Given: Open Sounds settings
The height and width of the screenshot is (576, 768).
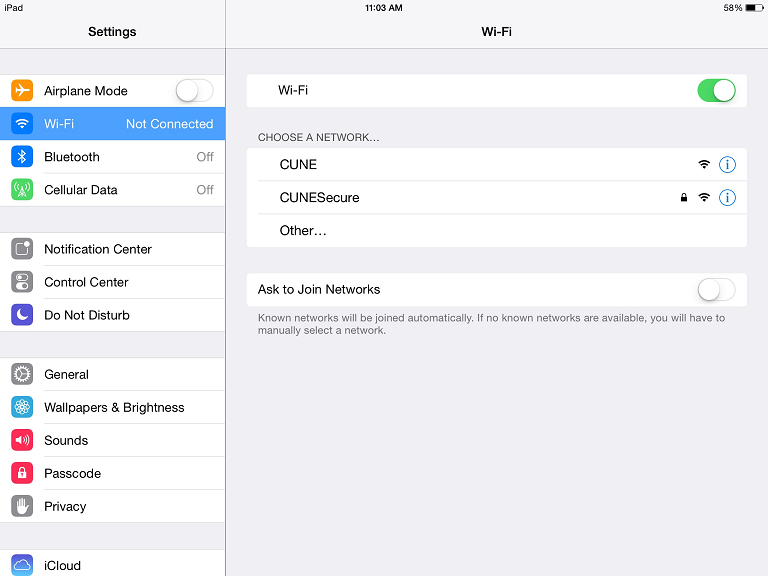Looking at the screenshot, I should (113, 440).
